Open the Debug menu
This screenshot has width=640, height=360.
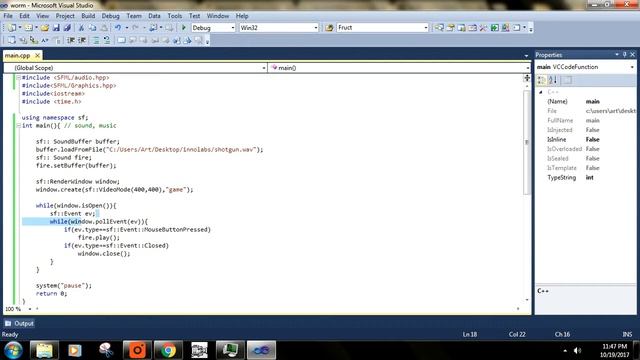[x=111, y=16]
